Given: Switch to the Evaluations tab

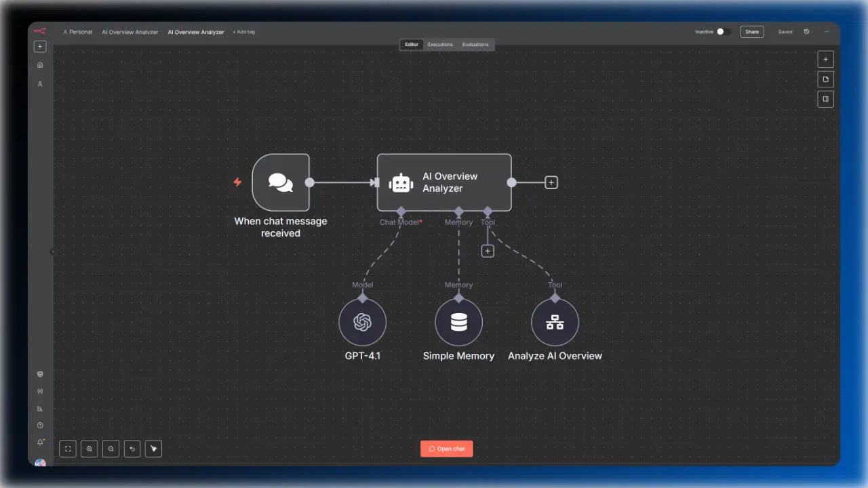Looking at the screenshot, I should [475, 44].
